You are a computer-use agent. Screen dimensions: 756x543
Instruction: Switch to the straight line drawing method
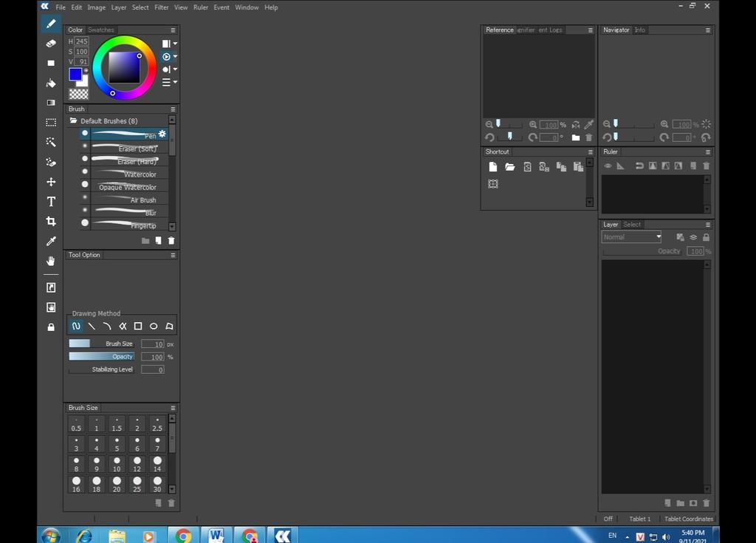pyautogui.click(x=92, y=327)
